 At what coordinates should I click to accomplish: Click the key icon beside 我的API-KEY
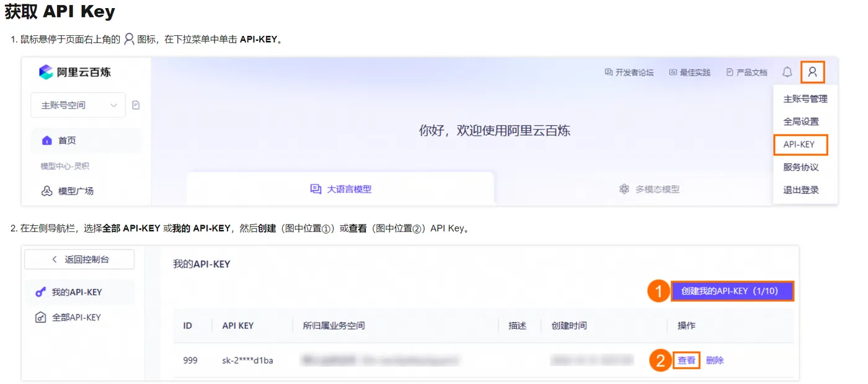tap(41, 292)
